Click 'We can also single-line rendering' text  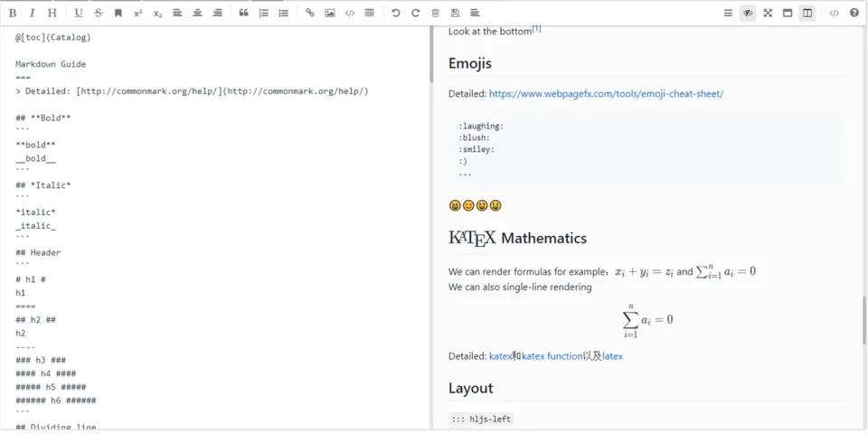520,288
